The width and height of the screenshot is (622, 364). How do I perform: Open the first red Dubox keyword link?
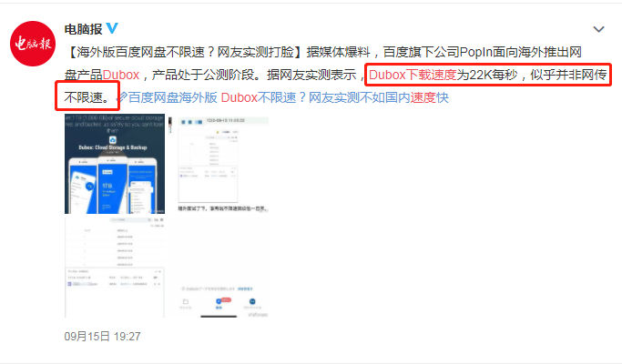coord(121,75)
